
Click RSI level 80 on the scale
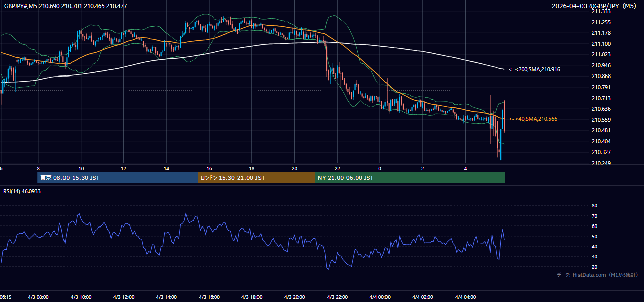click(x=594, y=206)
